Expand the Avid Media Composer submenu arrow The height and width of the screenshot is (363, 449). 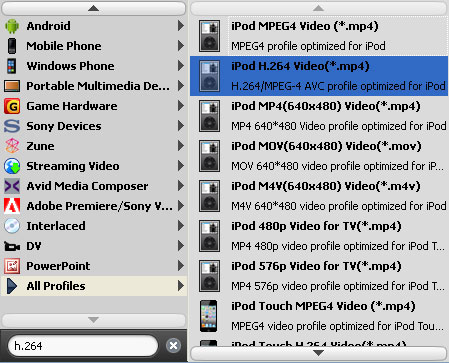181,186
